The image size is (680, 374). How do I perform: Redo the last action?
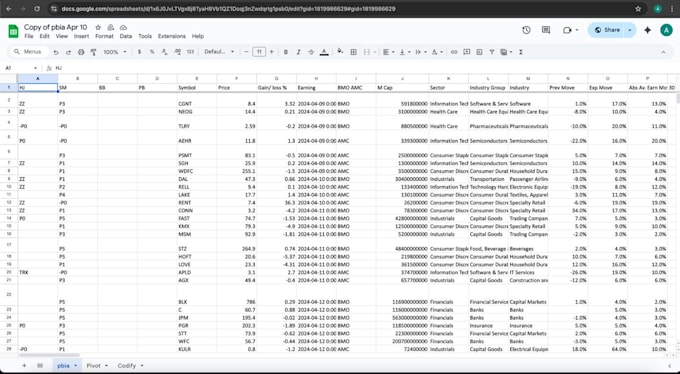tap(68, 52)
